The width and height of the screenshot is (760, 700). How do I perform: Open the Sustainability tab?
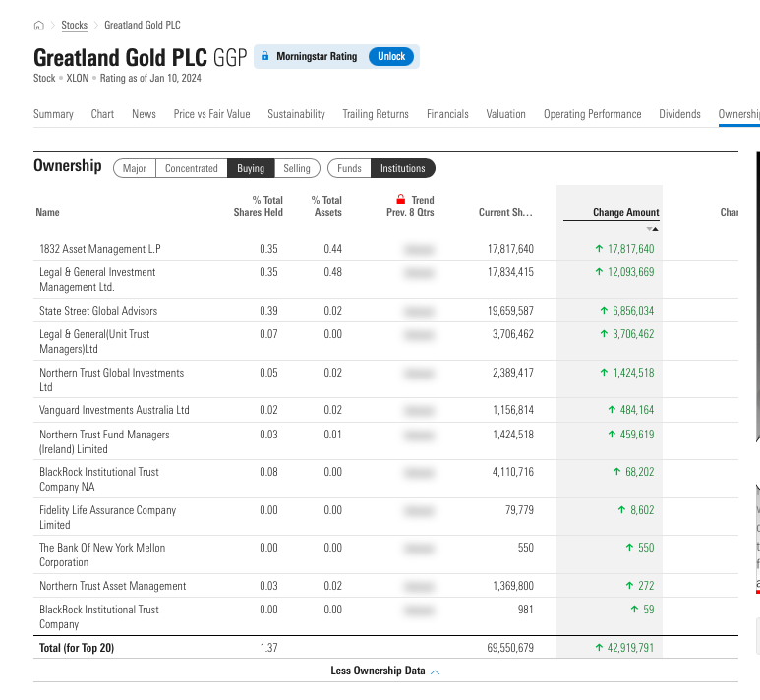pos(296,114)
